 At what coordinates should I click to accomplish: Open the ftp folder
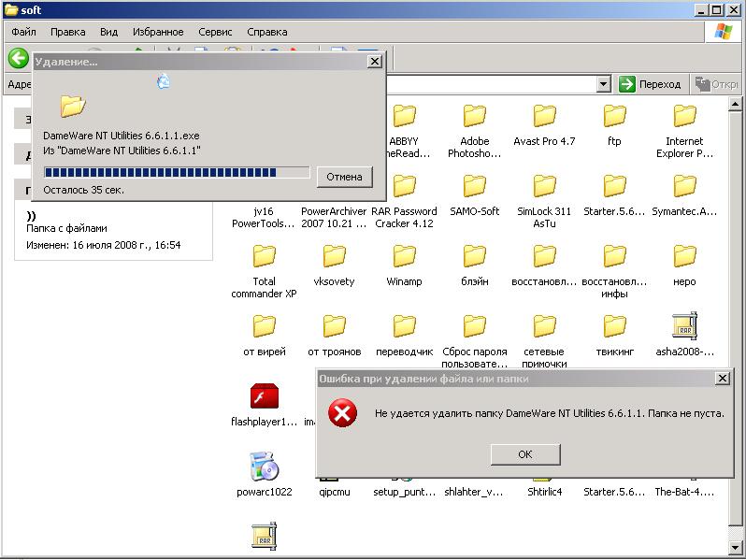(614, 116)
